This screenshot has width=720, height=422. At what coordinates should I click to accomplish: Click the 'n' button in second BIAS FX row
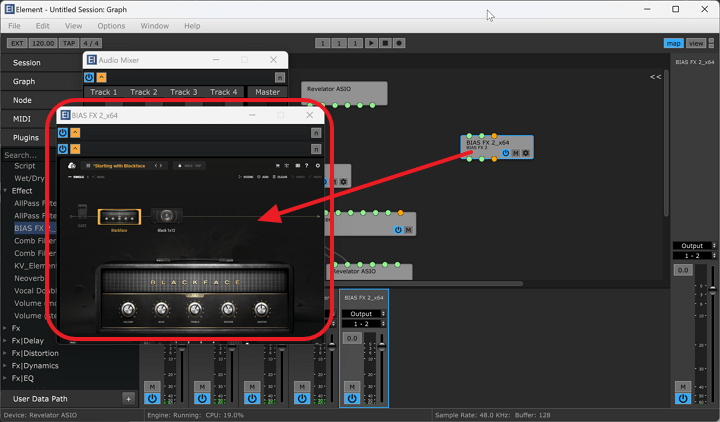click(316, 149)
